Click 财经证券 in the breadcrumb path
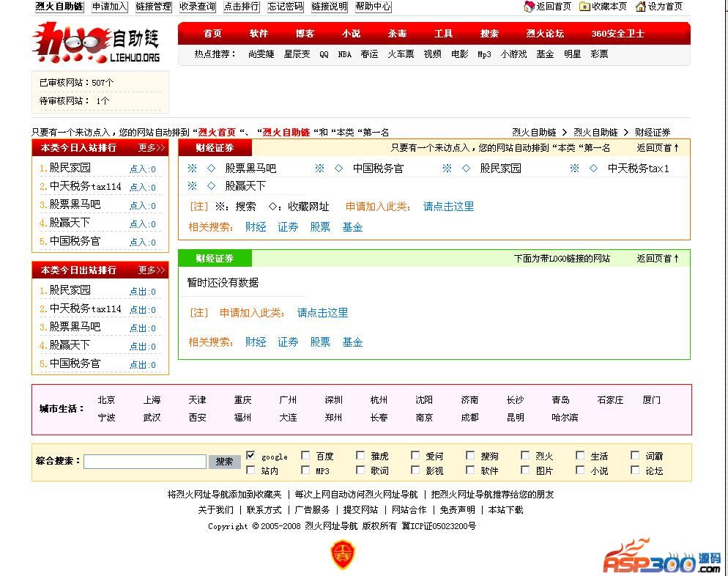Screen dimensions: 728x576 click(x=653, y=133)
